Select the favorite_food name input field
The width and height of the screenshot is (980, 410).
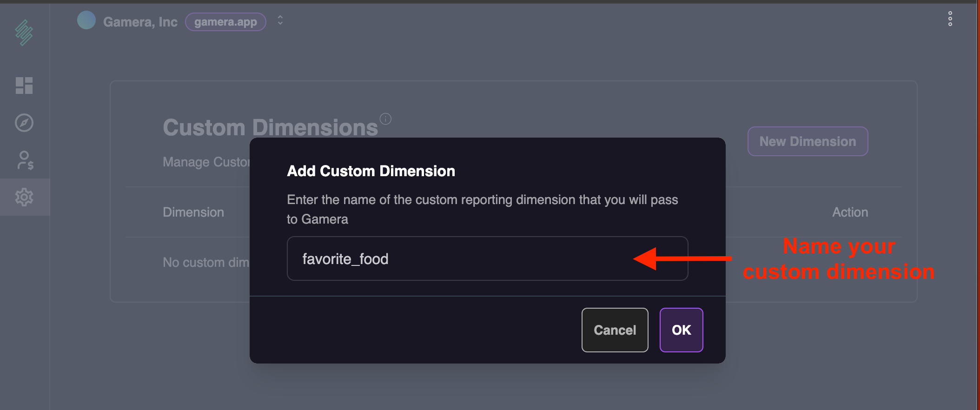(487, 258)
